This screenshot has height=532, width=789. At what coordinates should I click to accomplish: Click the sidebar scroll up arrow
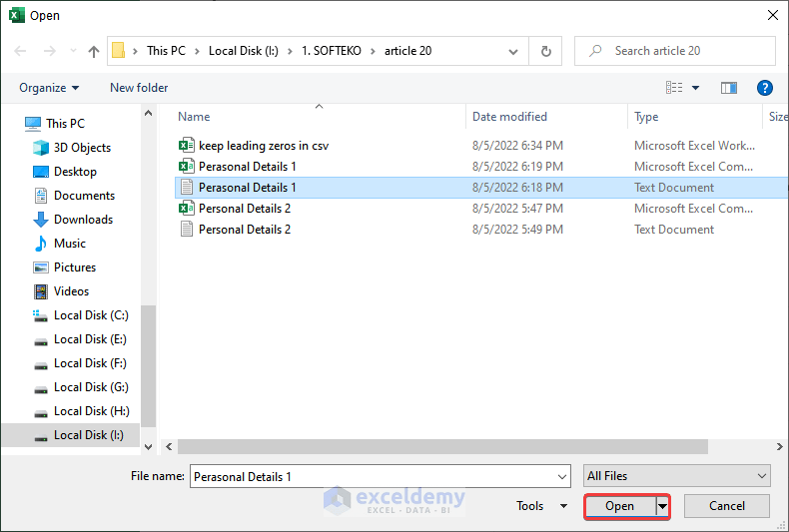pyautogui.click(x=149, y=113)
